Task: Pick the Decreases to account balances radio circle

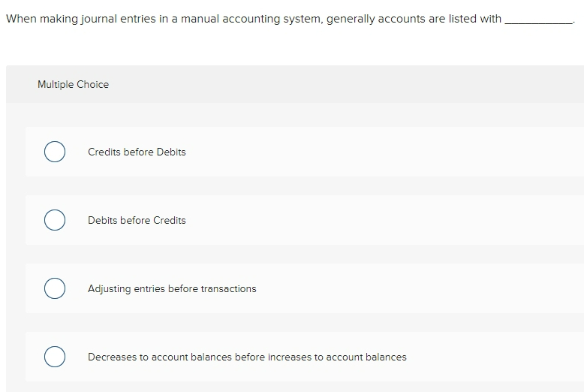Action: coord(55,357)
